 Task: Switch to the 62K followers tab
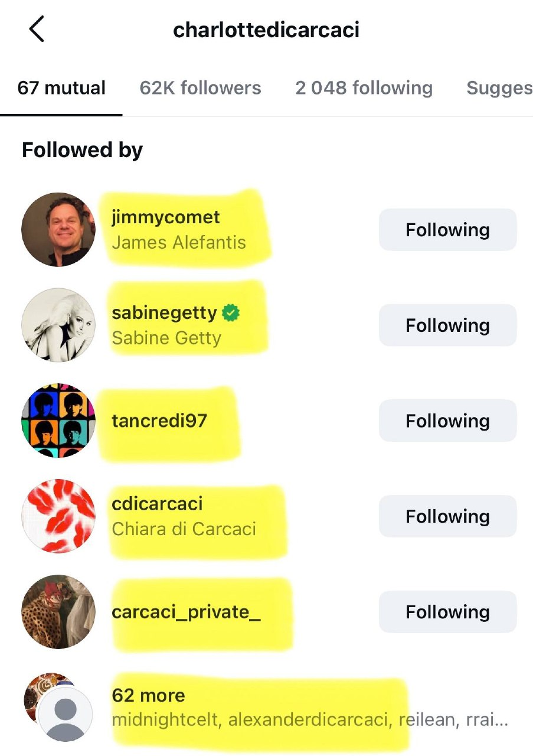point(200,88)
